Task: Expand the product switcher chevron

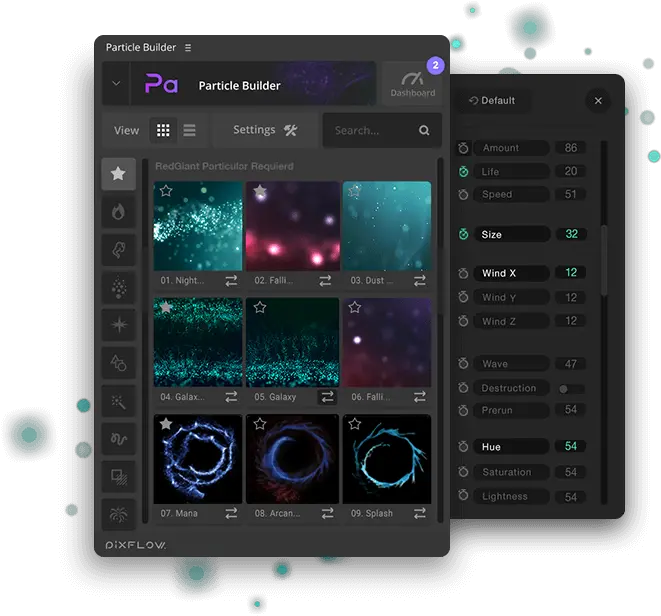Action: click(116, 83)
